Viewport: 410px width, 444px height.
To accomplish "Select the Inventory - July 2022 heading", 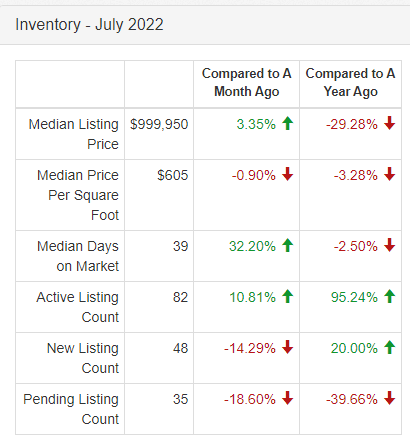I will click(x=89, y=25).
